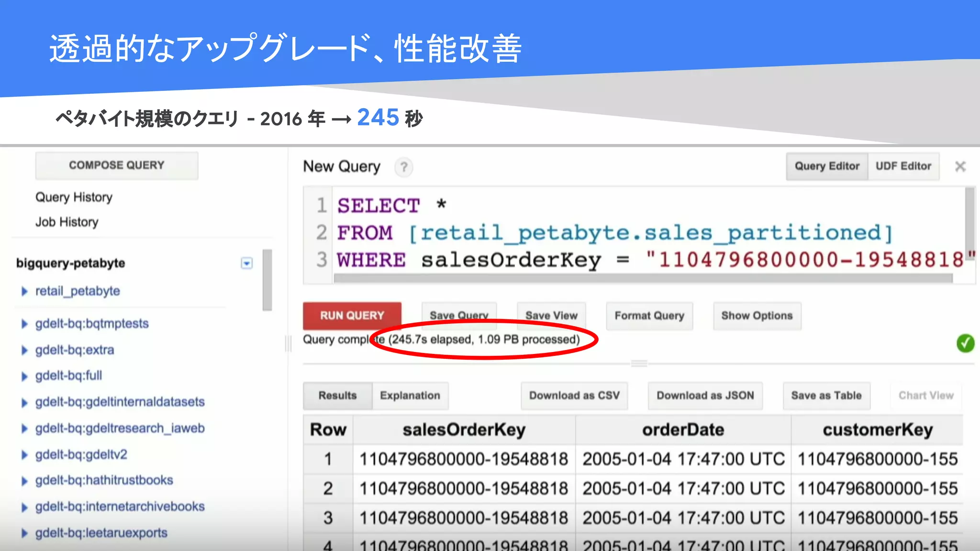980x551 pixels.
Task: Expand the gdelt-bq:bqtmptests dataset triangle
Action: [24, 324]
